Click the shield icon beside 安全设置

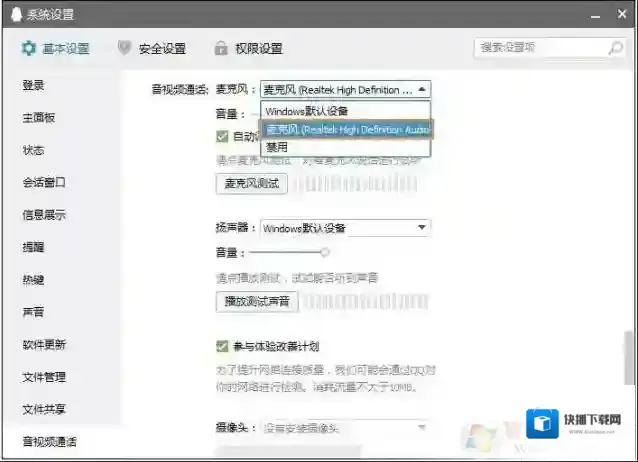124,48
